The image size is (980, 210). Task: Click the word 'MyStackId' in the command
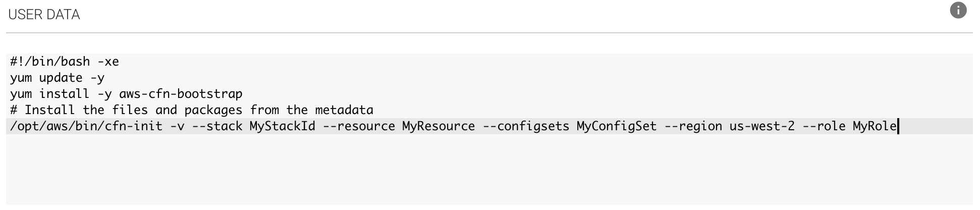(282, 126)
